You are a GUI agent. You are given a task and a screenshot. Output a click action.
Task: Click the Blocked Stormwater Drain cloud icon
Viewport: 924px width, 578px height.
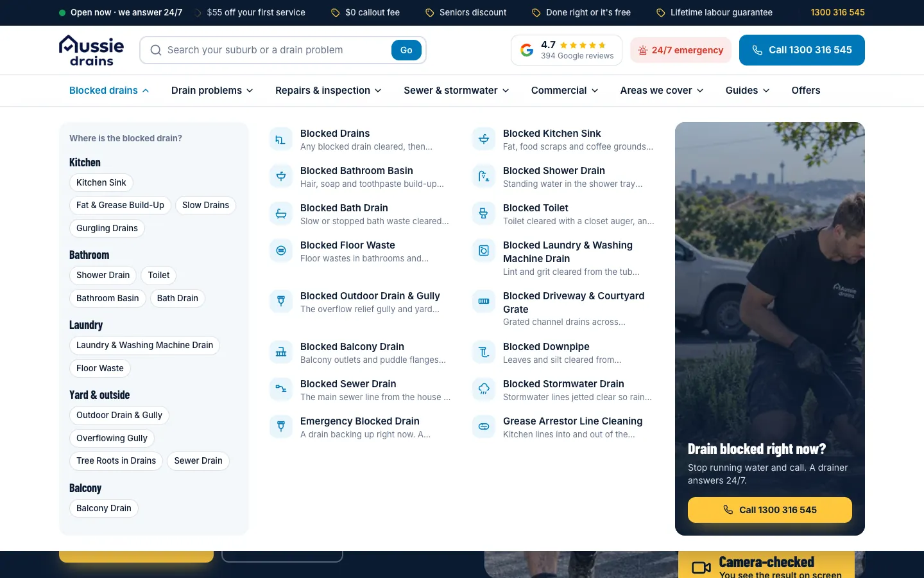click(x=484, y=389)
